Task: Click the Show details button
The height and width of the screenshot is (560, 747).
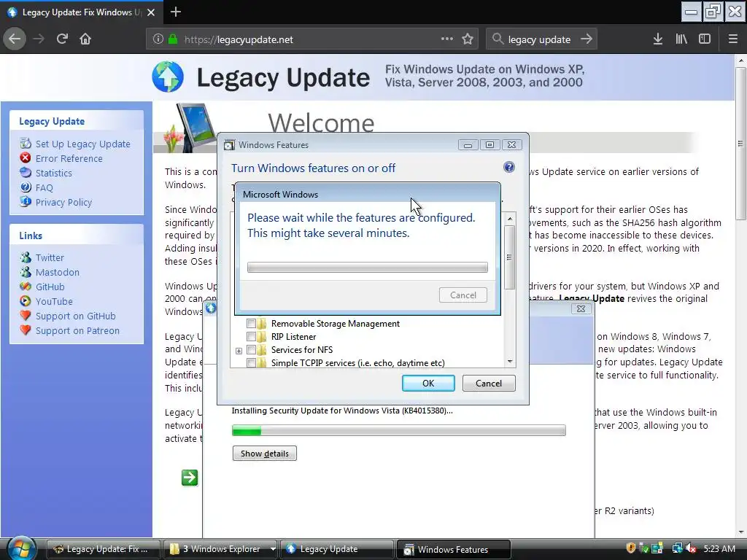Action: point(264,454)
